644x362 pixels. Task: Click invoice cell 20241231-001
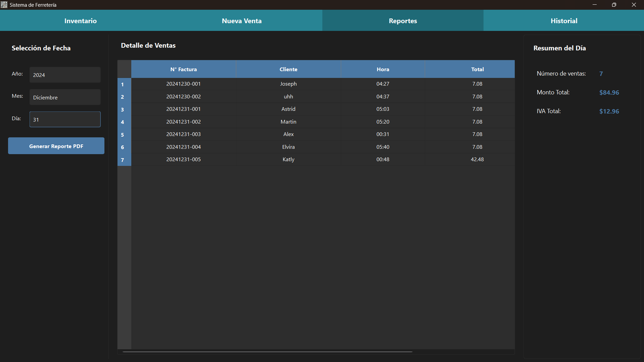coord(183,109)
